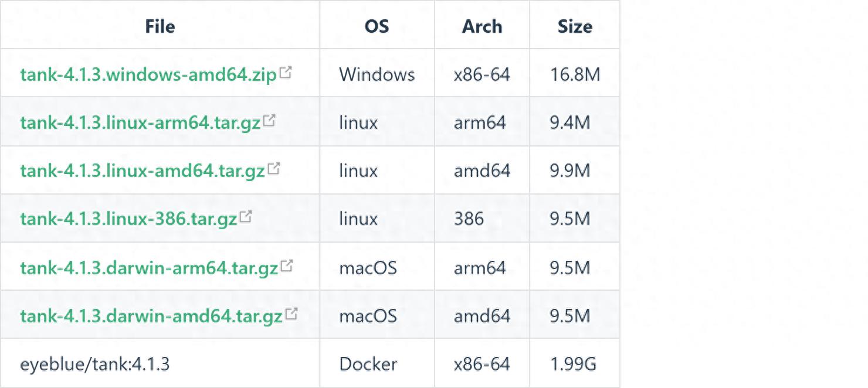Open tank-4.1.3.darwin-amd64.tar.gz link

pos(151,316)
